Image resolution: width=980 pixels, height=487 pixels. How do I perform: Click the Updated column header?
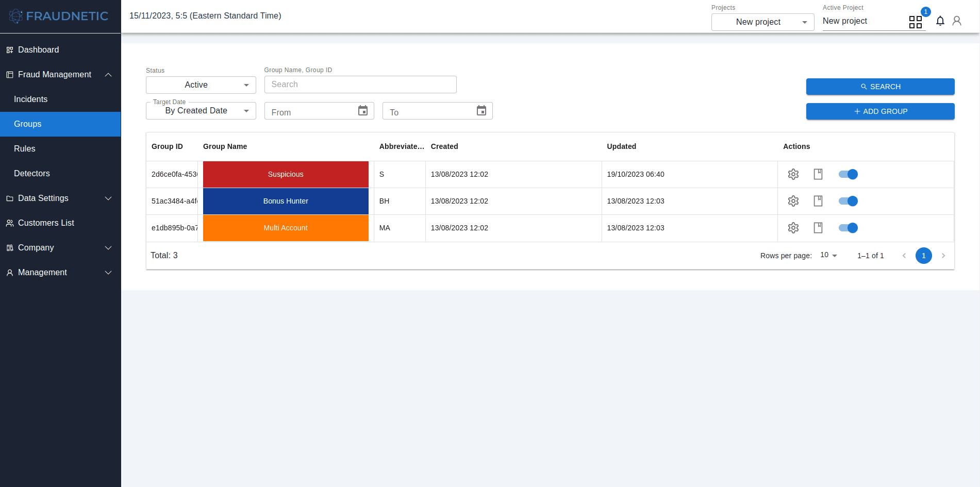[x=622, y=146]
